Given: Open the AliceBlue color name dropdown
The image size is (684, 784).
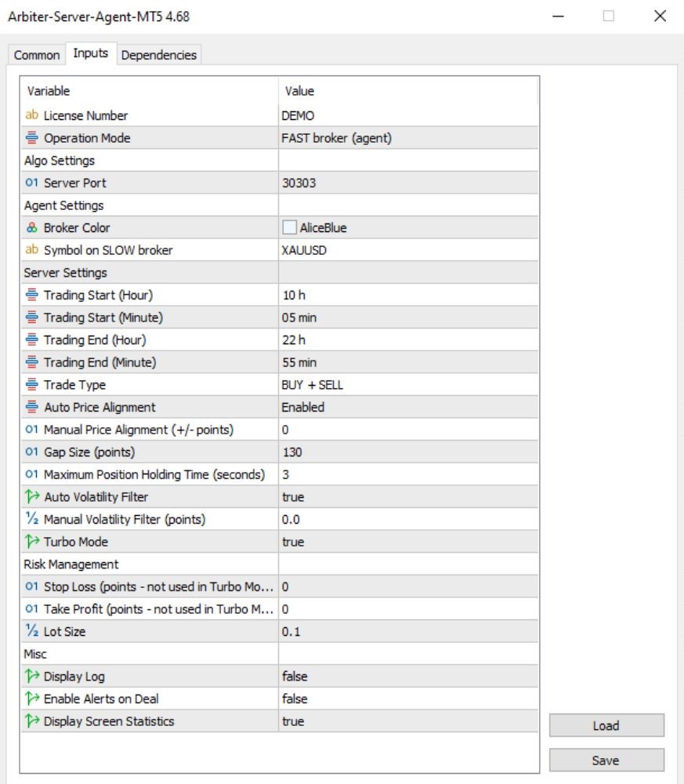Looking at the screenshot, I should (324, 227).
